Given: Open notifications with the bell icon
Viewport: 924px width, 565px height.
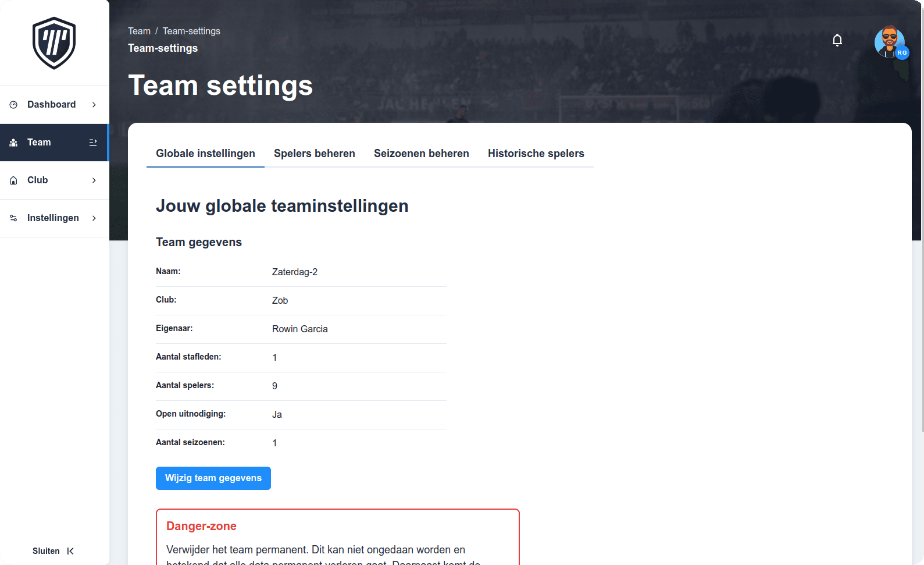Looking at the screenshot, I should point(837,40).
